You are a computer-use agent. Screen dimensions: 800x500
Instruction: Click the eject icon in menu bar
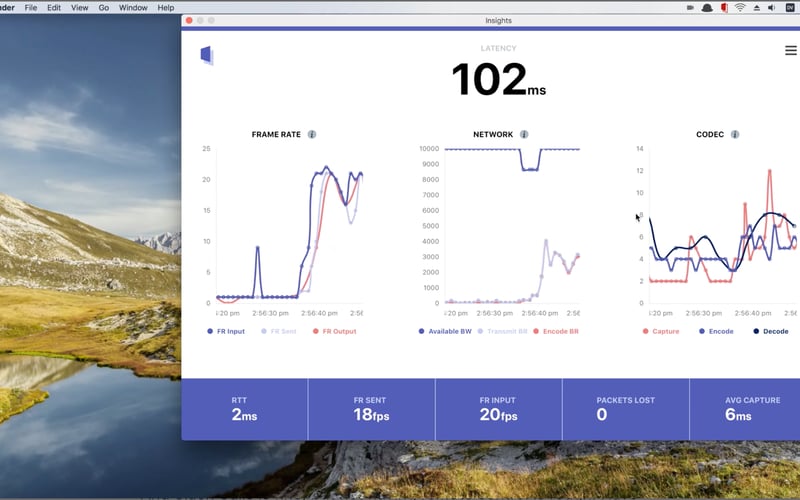point(757,8)
